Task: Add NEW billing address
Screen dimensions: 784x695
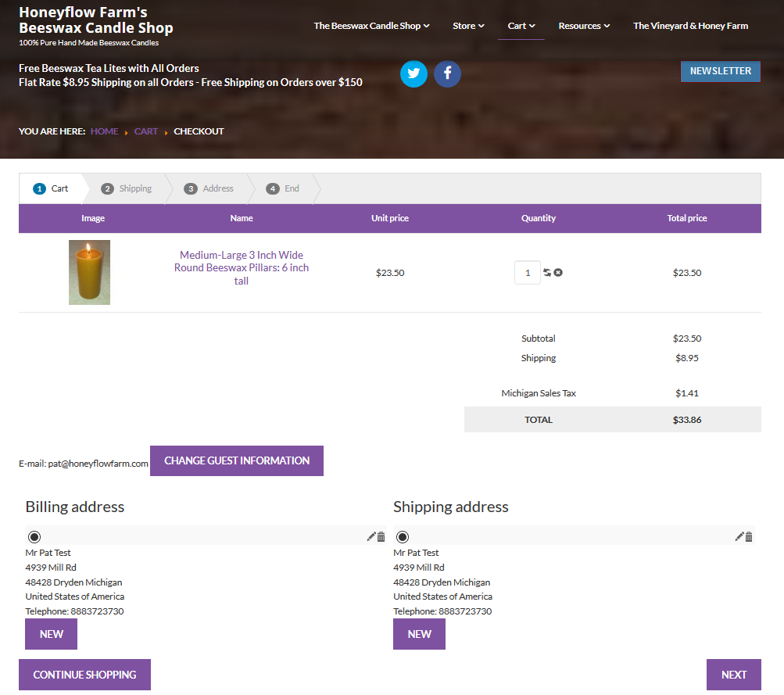Action: [x=51, y=634]
